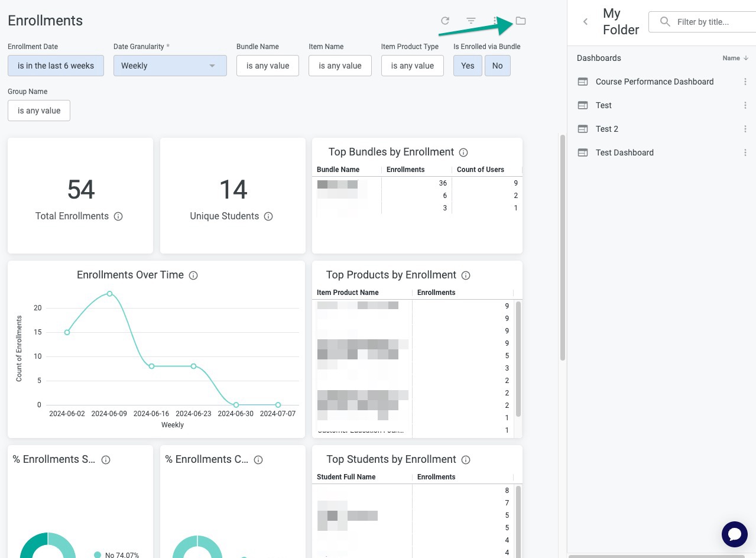Sort dashboards by Name column

click(735, 58)
